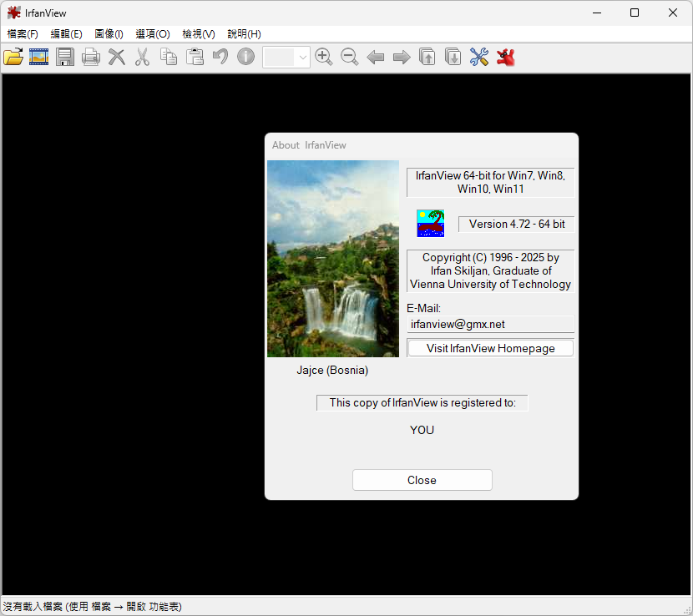This screenshot has width=693, height=616.
Task: Click the Copyright 1996 - 2025 text box
Action: click(491, 271)
